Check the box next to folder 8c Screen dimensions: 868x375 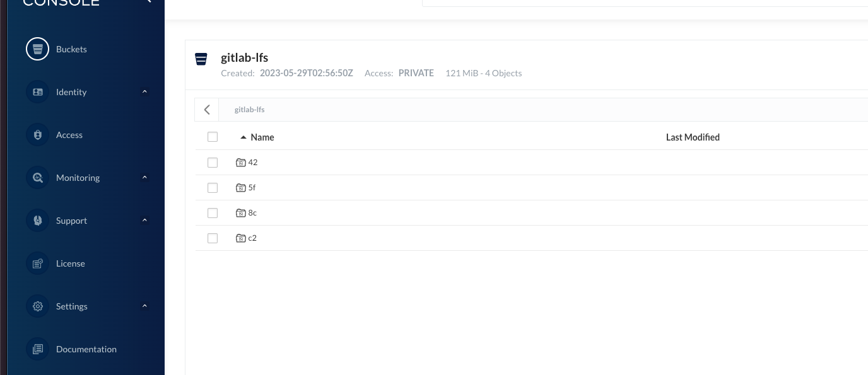point(213,213)
